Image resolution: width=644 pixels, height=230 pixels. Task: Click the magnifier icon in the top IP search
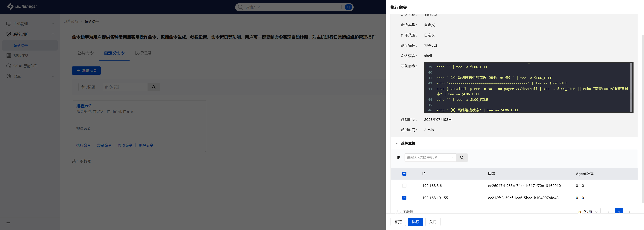[240, 7]
